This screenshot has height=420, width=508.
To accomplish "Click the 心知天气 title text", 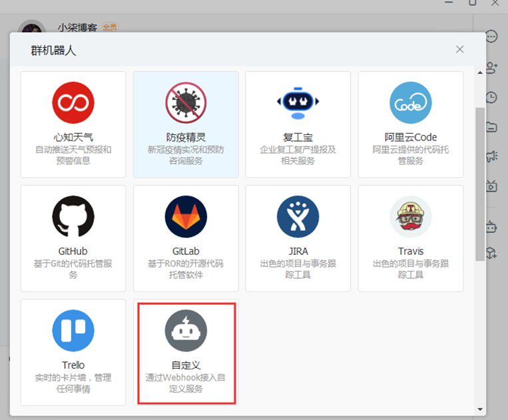I will click(73, 137).
